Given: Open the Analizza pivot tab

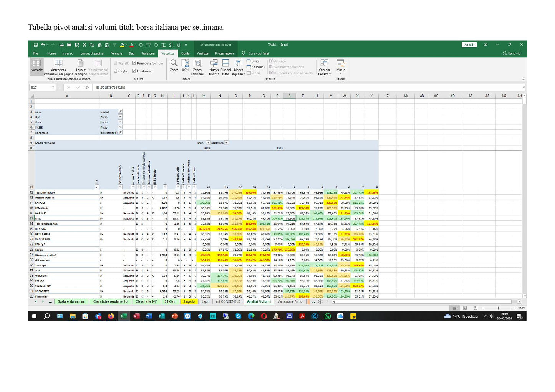Looking at the screenshot, I should [203, 53].
